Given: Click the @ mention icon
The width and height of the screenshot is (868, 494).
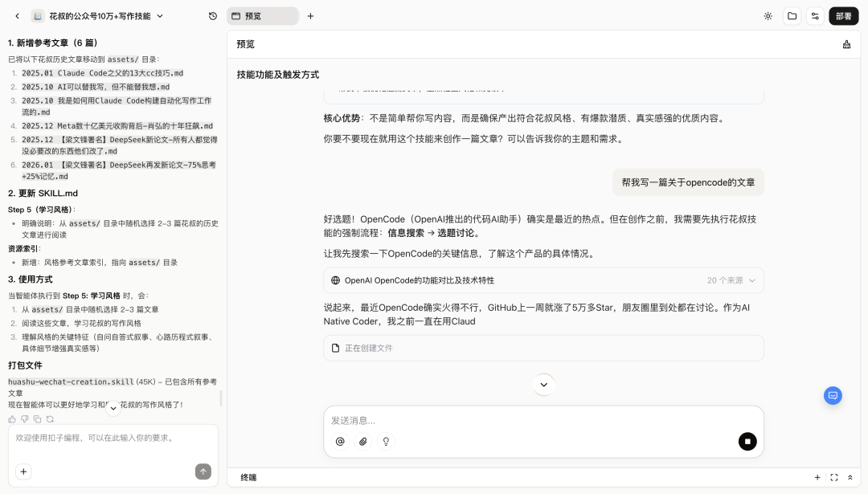Looking at the screenshot, I should coord(340,442).
